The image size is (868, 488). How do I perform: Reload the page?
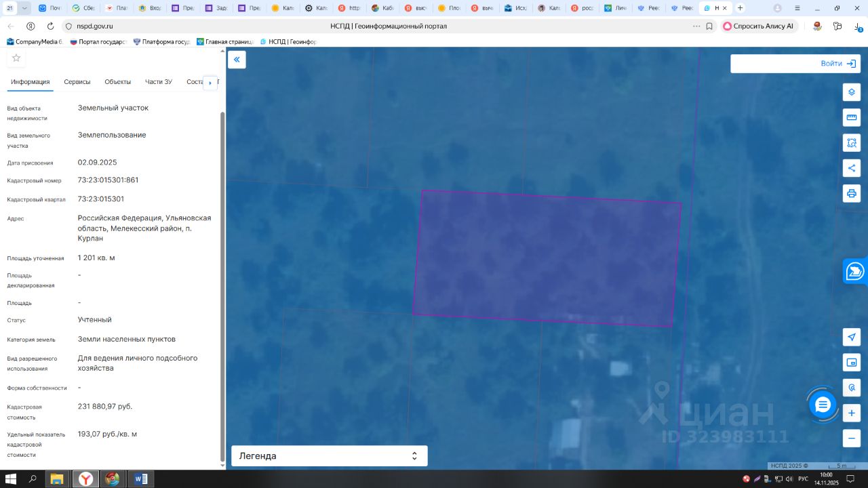(50, 26)
